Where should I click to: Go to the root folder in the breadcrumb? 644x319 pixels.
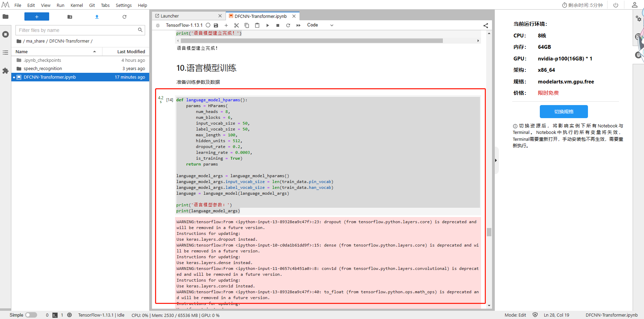(19, 41)
